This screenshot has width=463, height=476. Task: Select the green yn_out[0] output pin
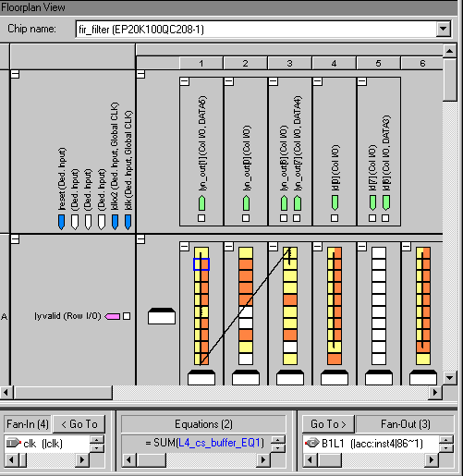246,203
